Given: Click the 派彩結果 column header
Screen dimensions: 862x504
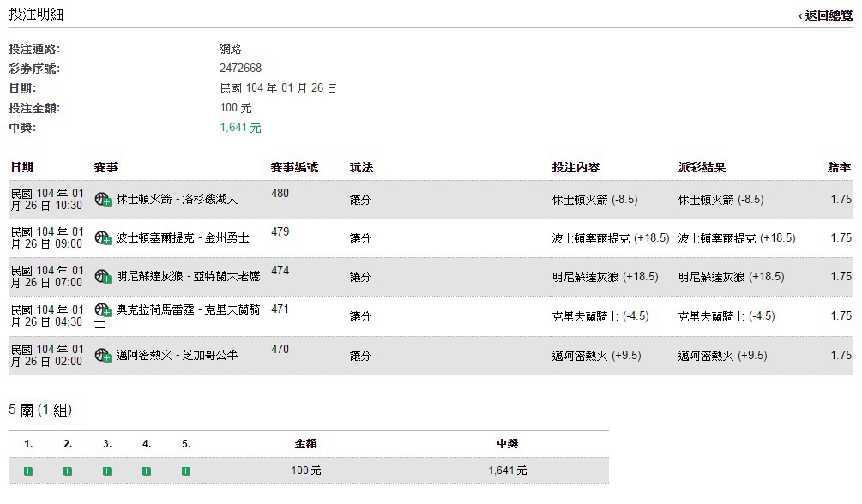Looking at the screenshot, I should pyautogui.click(x=702, y=168).
